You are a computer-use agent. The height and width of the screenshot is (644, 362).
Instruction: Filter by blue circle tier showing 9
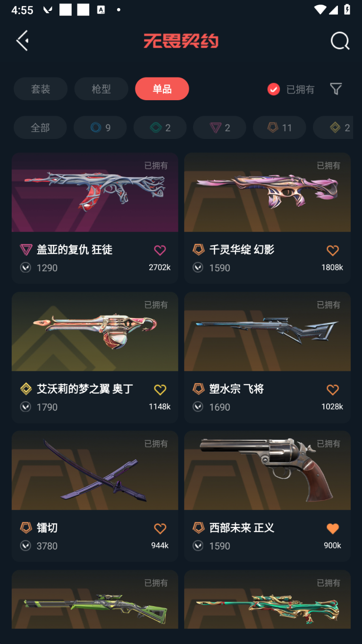(x=100, y=128)
